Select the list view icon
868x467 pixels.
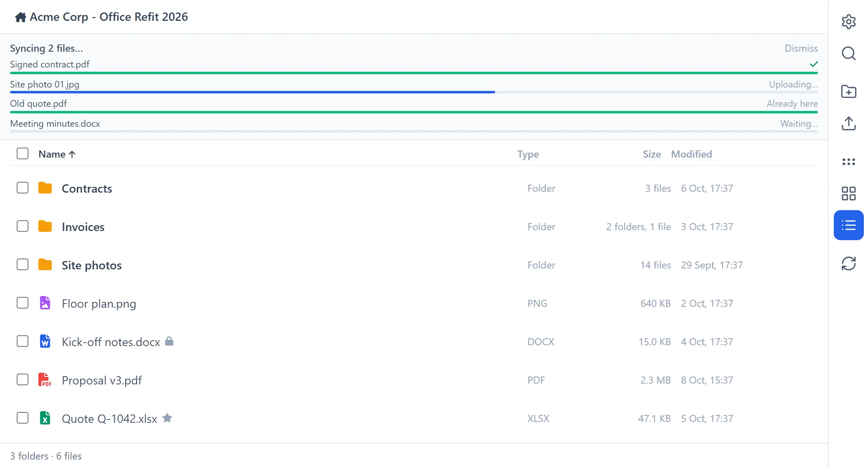848,225
